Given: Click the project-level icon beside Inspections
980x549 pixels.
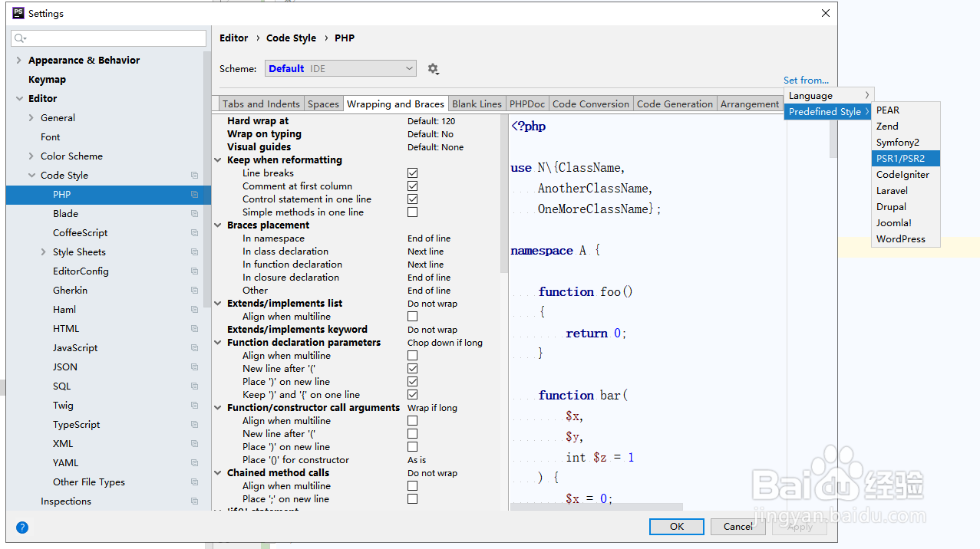Looking at the screenshot, I should pyautogui.click(x=195, y=501).
